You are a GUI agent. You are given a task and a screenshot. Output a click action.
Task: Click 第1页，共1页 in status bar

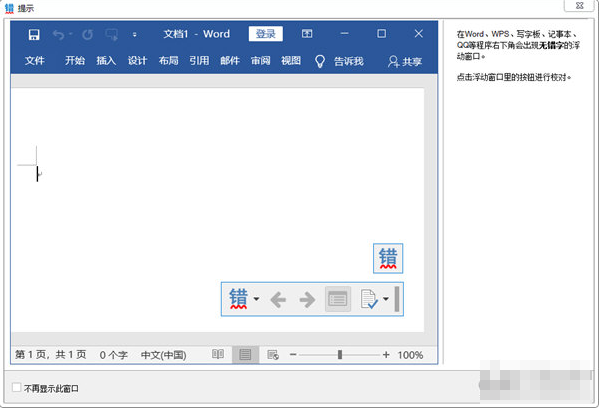(x=51, y=355)
